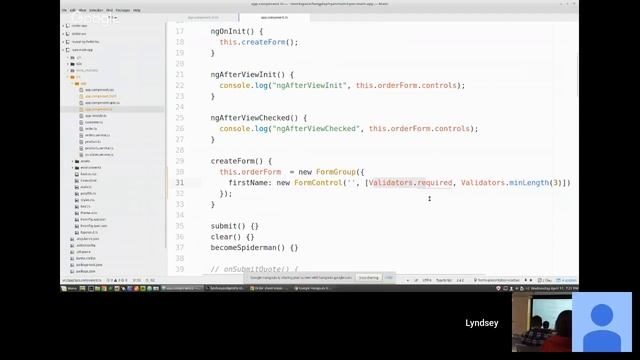Image resolution: width=640 pixels, height=360 pixels.
Task: Select Lyndsey's video thumbnail
Action: [x=542, y=322]
